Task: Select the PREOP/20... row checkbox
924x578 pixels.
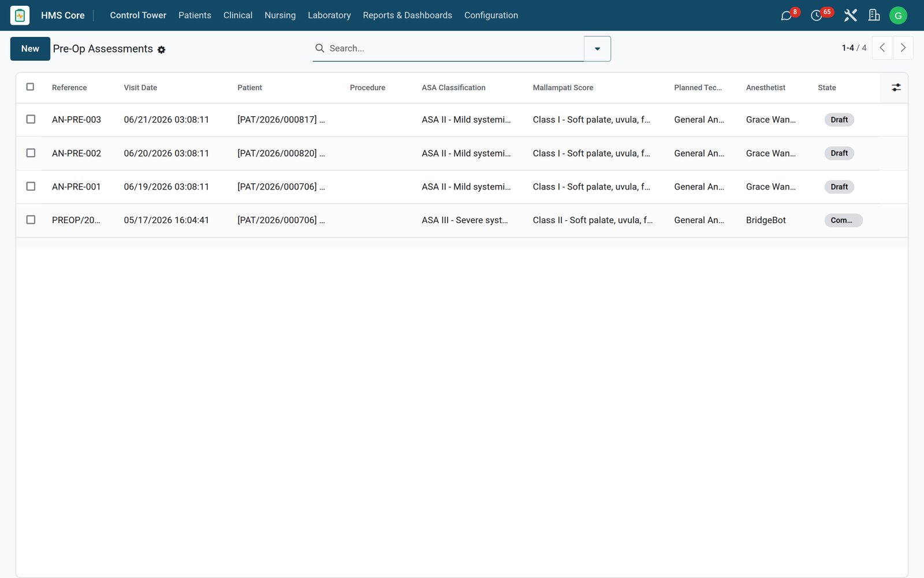Action: point(31,220)
